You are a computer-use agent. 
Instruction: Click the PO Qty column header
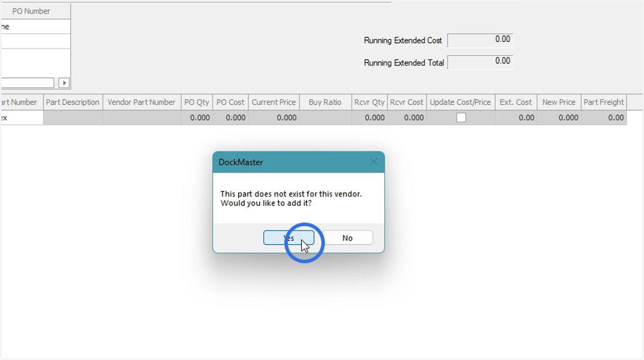pyautogui.click(x=197, y=102)
